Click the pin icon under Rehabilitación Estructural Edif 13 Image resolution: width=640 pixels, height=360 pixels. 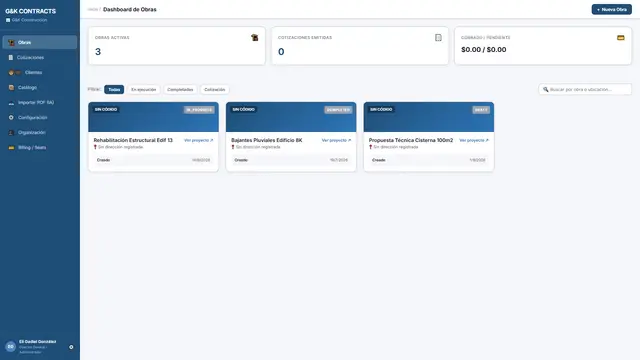point(95,147)
